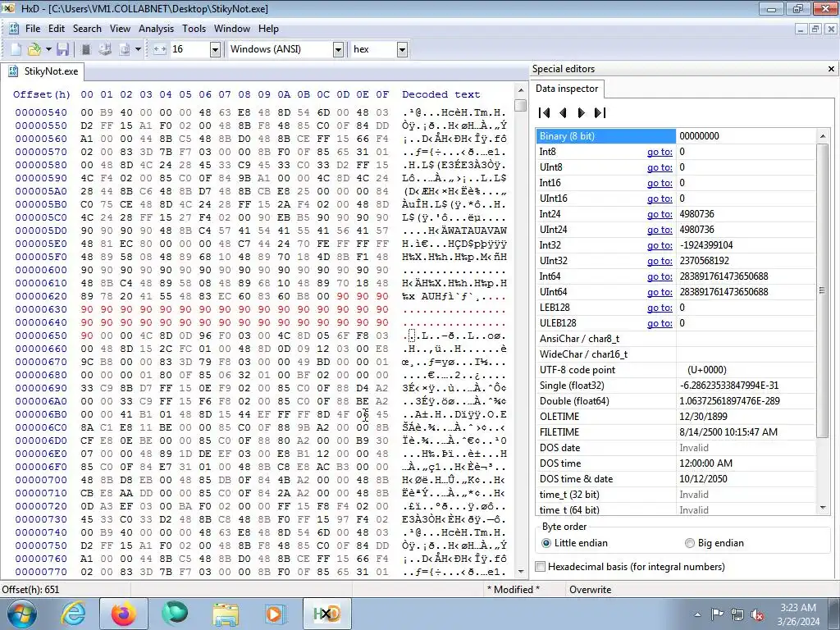Click go to link for LEB128
The width and height of the screenshot is (840, 630).
(660, 308)
